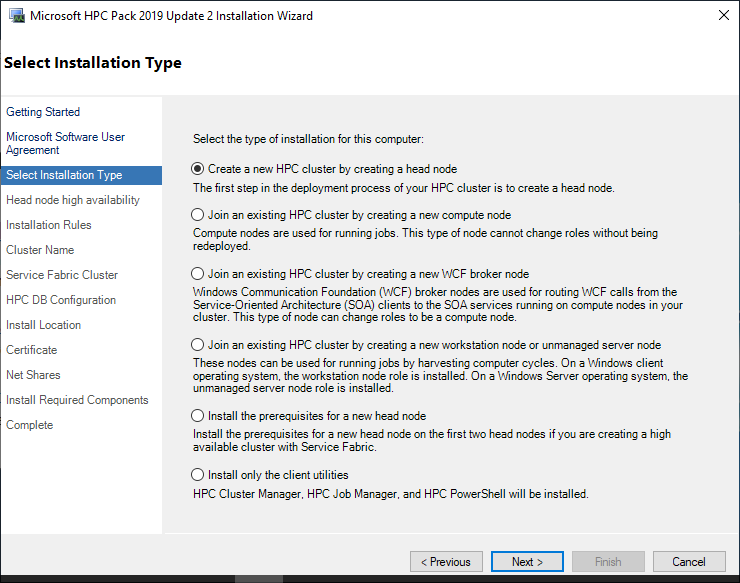Click the Service Fabric Cluster step

(62, 275)
